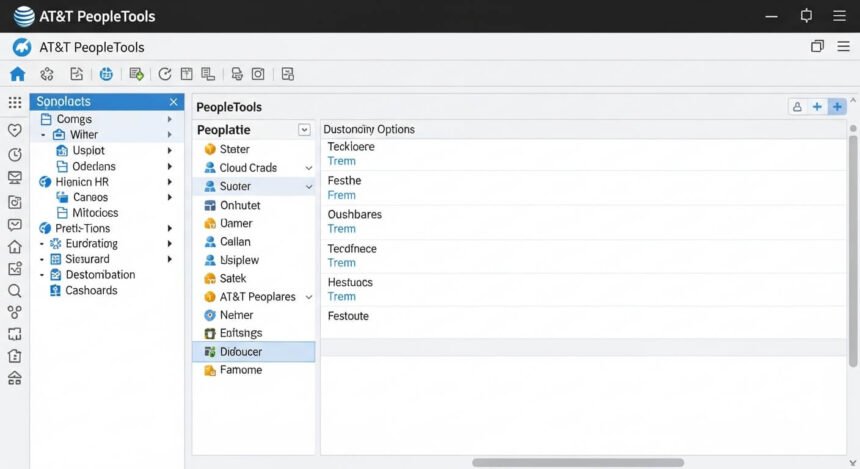Click the heart favorites sidebar icon
860x469 pixels.
15,130
